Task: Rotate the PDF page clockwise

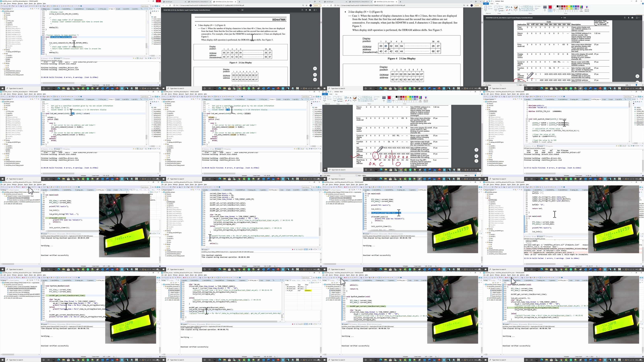Action: (x=302, y=10)
